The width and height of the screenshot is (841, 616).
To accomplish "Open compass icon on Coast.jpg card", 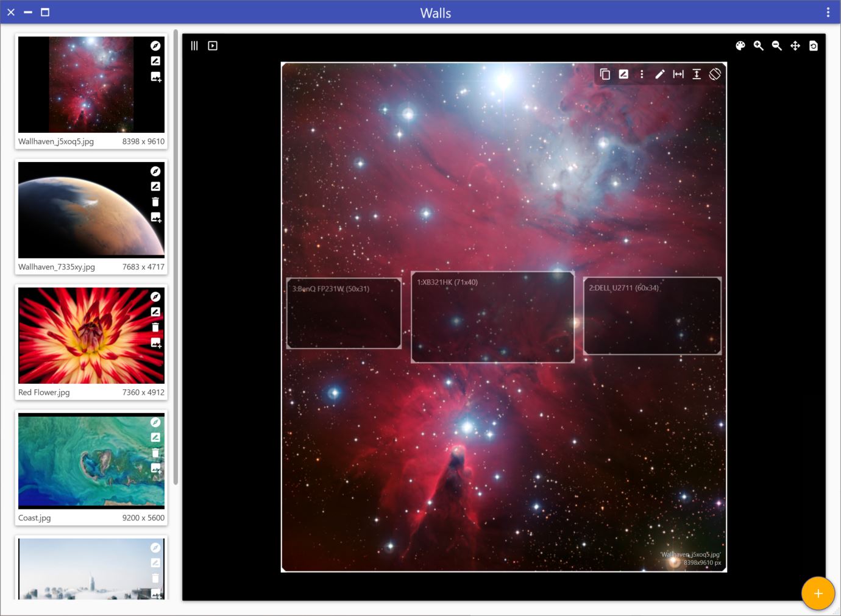I will click(x=155, y=422).
